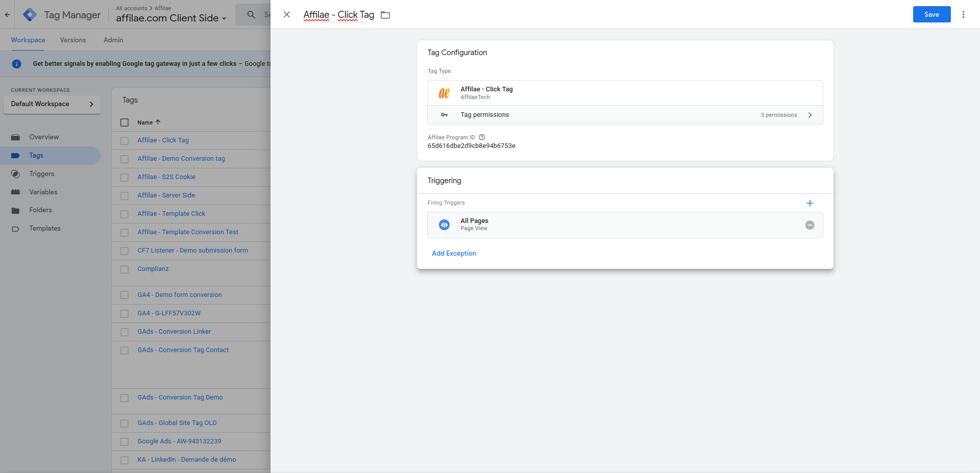Screen dimensions: 980x473
Task: Check the Affilae - Server Side checkbox
Action: point(125,196)
